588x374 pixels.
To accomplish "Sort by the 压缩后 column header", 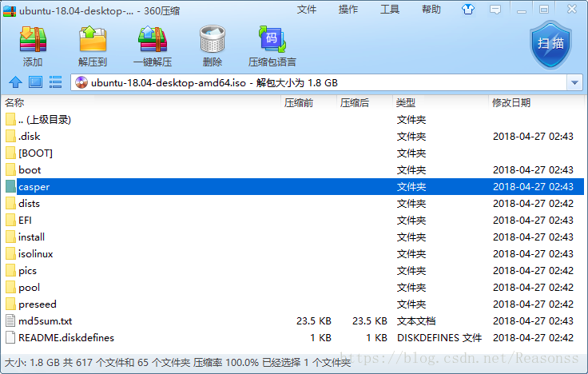I will 364,103.
